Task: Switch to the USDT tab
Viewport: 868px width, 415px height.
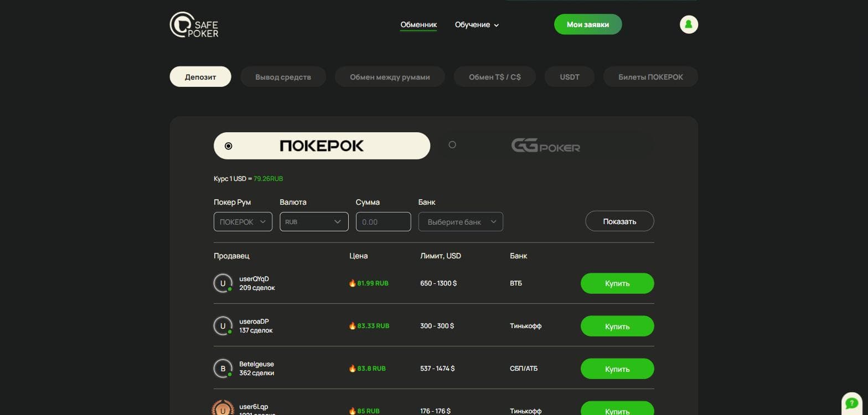Action: pos(570,77)
